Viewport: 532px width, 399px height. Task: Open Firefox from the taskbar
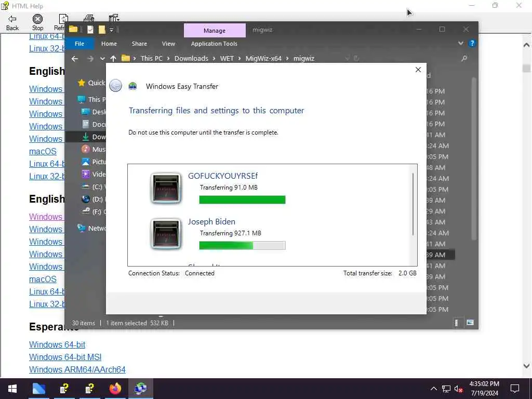[115, 389]
